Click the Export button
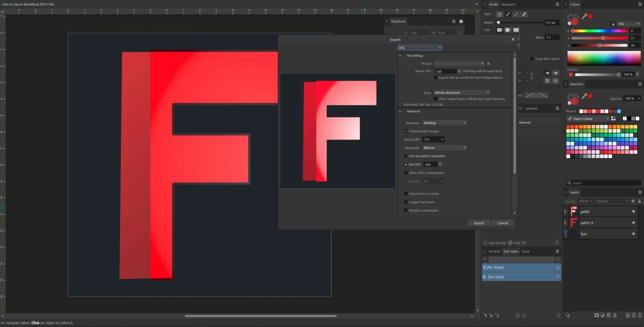Image resolution: width=644 pixels, height=327 pixels. point(479,223)
